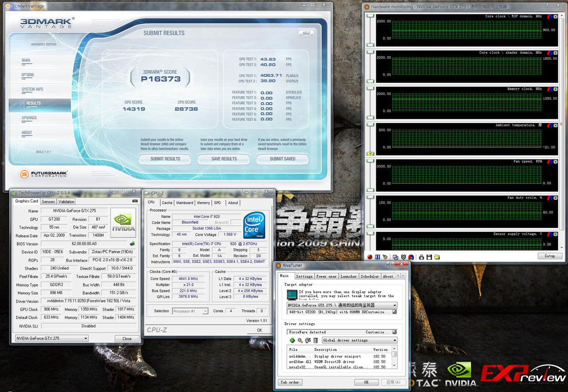Click magnet icon on Ambient temperature graph
Viewport: 568px width, 392px height.
pyautogui.click(x=550, y=125)
